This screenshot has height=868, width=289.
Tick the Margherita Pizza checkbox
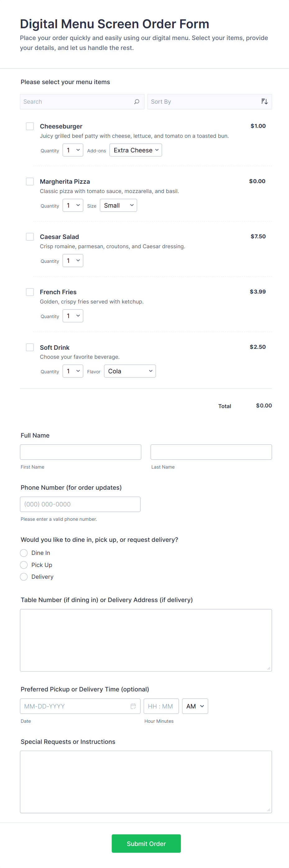(30, 182)
